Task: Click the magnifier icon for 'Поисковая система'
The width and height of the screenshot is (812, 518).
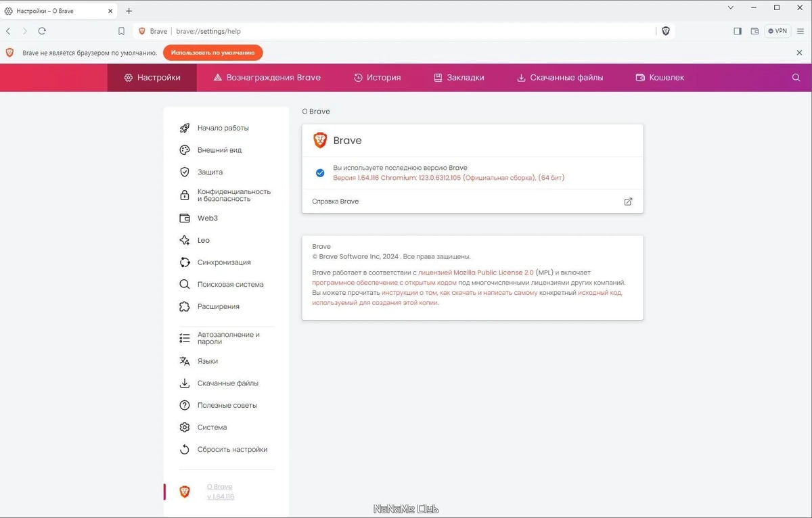Action: point(184,285)
